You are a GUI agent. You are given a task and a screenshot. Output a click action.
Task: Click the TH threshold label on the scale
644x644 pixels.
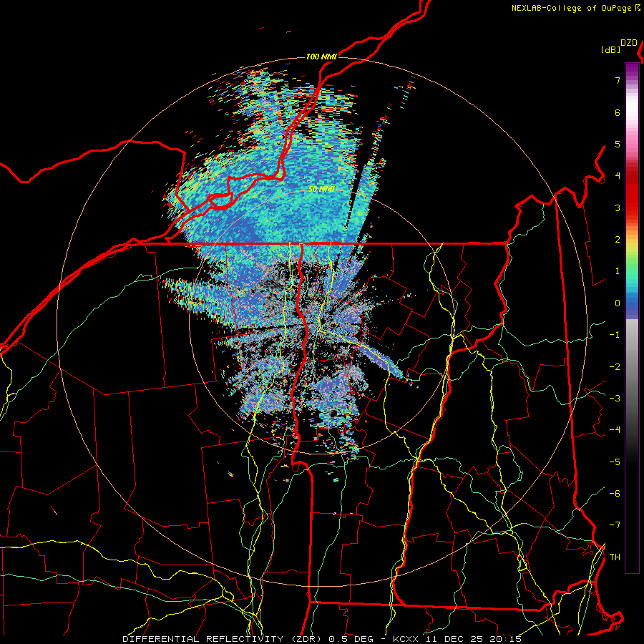pyautogui.click(x=615, y=557)
